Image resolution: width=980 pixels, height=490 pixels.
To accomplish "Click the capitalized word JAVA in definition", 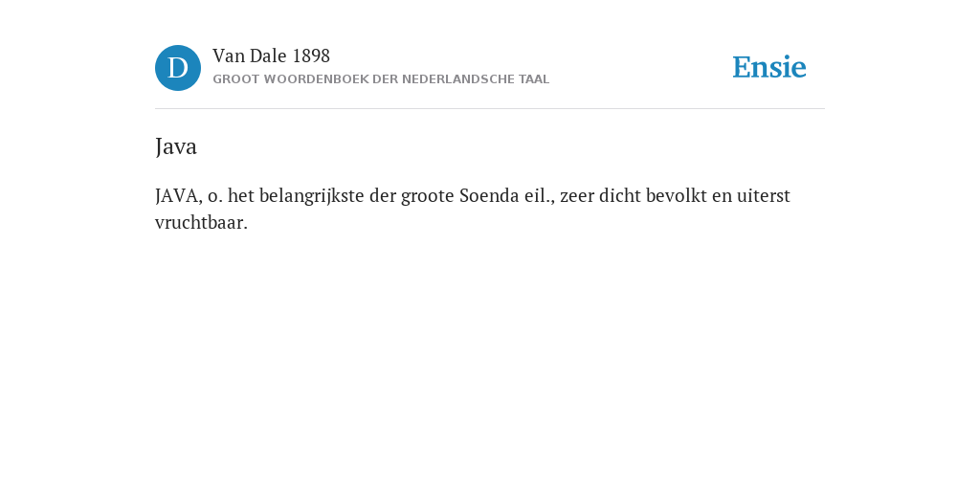I will click(179, 196).
